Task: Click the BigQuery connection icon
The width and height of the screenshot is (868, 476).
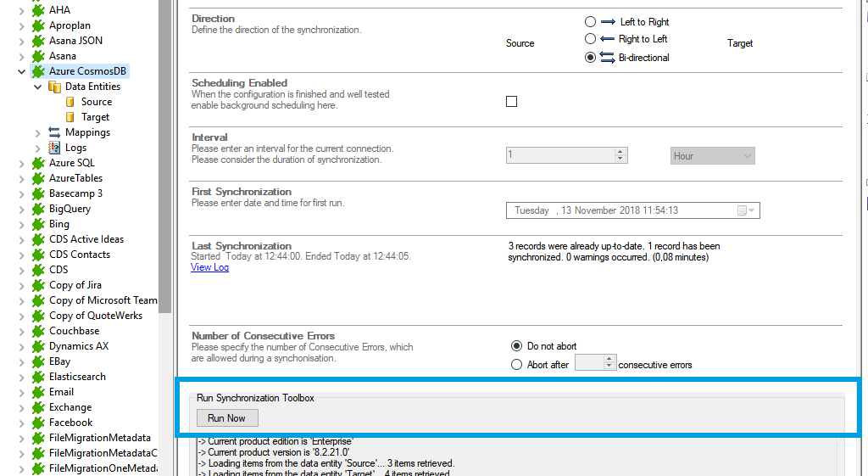Action: 38,209
